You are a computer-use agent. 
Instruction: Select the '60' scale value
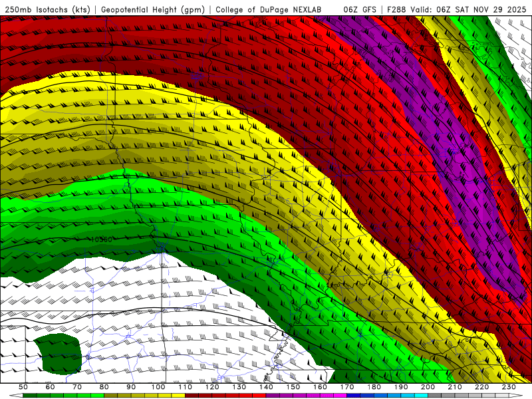pyautogui.click(x=50, y=387)
